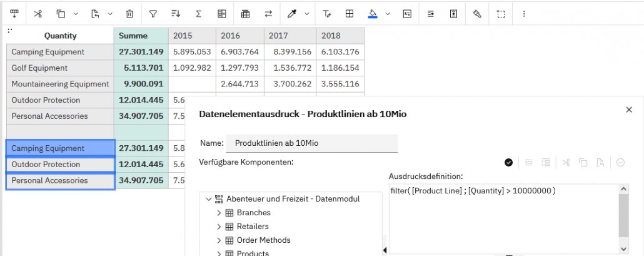The width and height of the screenshot is (644, 256).
Task: Click the circled ellipsis icon in expression toolbar
Action: tap(621, 162)
